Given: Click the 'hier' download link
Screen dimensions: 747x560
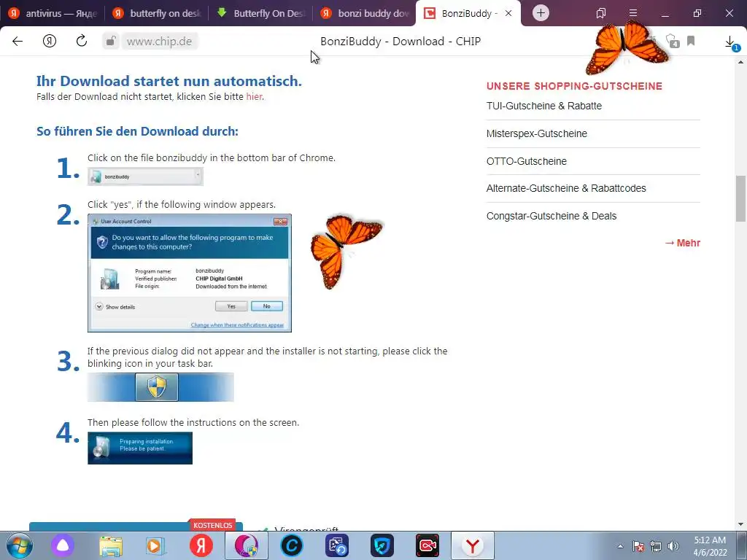Looking at the screenshot, I should pos(254,97).
